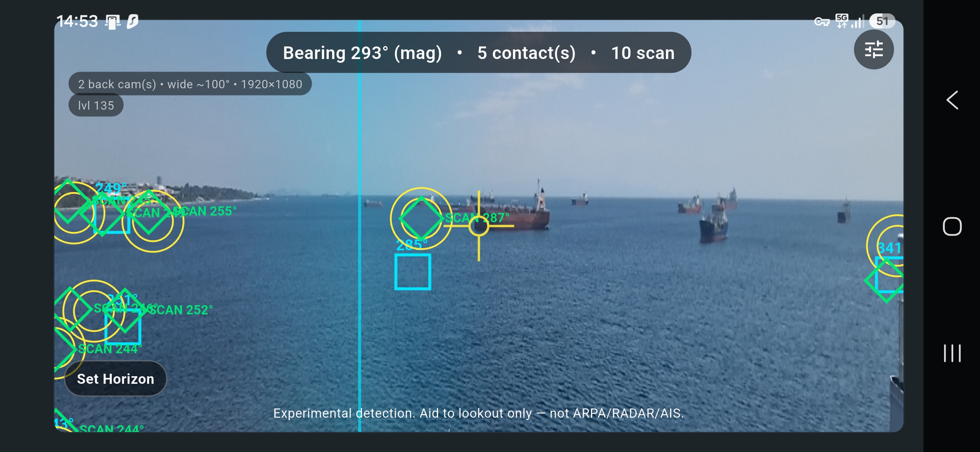Tap the experimental detection disclaimer text
Screen dimensions: 980x452
(478, 413)
